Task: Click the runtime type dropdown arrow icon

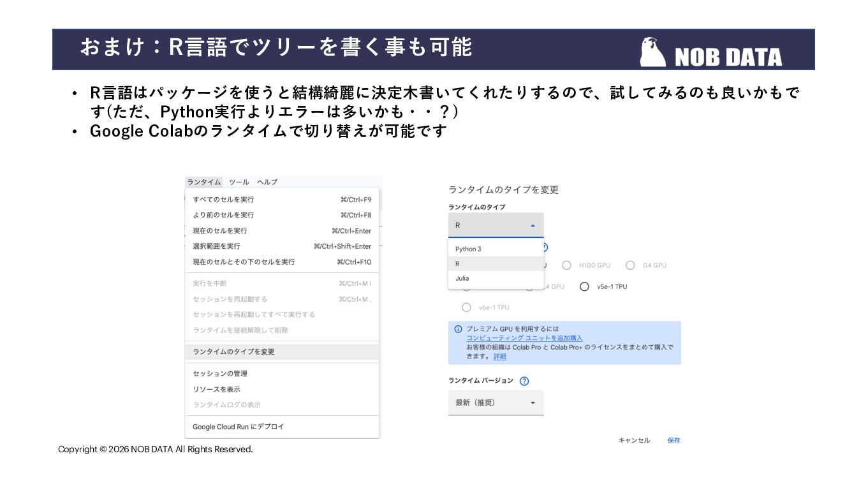Action: [x=533, y=226]
